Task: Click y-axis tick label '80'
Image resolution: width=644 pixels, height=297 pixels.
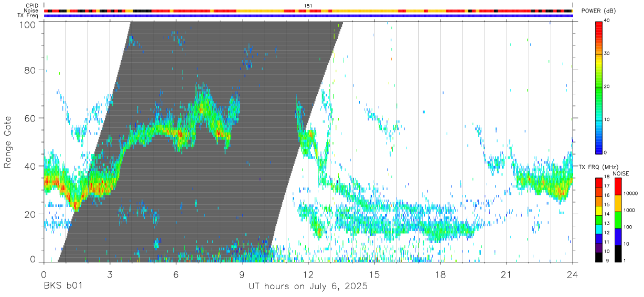Action: click(x=30, y=70)
